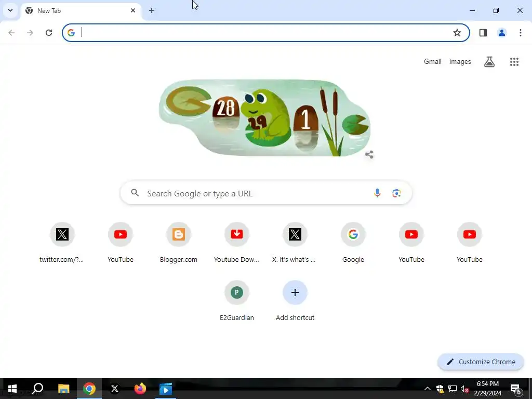Open the Chrome side panel

click(x=483, y=33)
